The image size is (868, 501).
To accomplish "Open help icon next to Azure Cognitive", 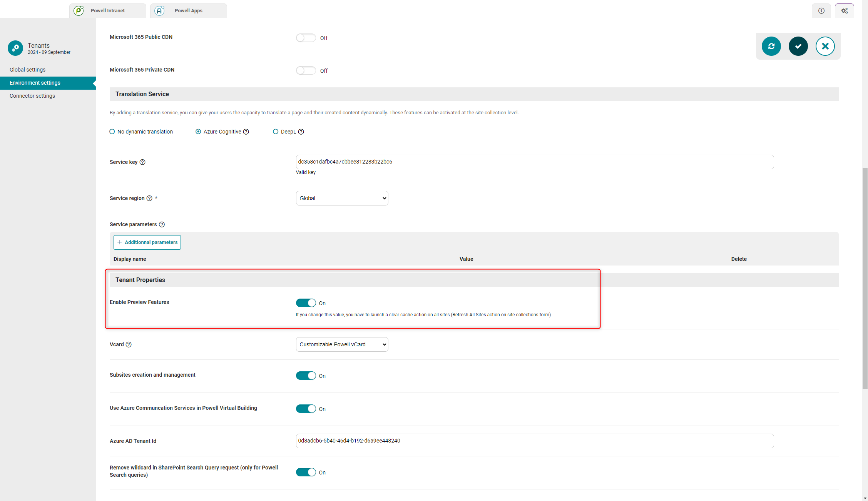I will coord(246,132).
